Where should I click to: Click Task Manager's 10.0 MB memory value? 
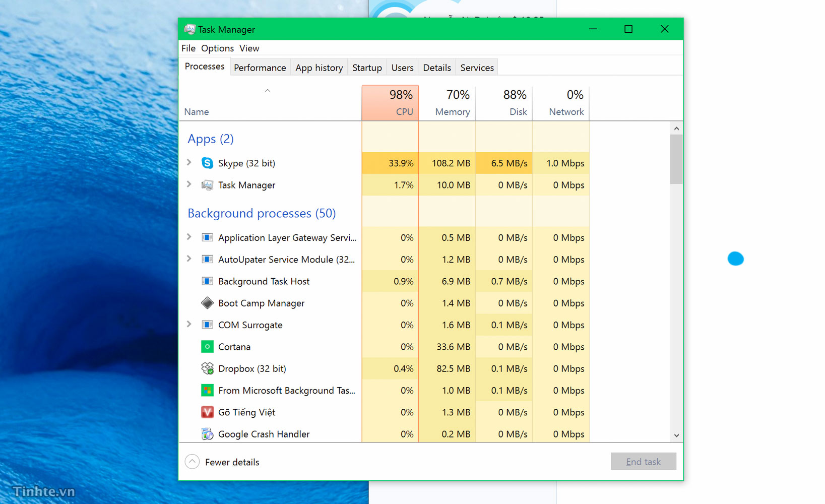453,185
